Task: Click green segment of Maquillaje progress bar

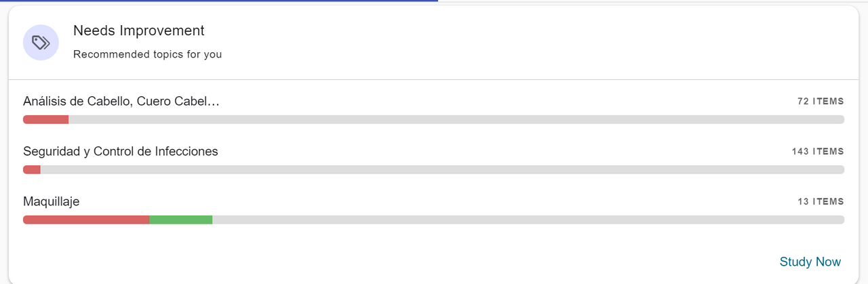Action: 180,220
